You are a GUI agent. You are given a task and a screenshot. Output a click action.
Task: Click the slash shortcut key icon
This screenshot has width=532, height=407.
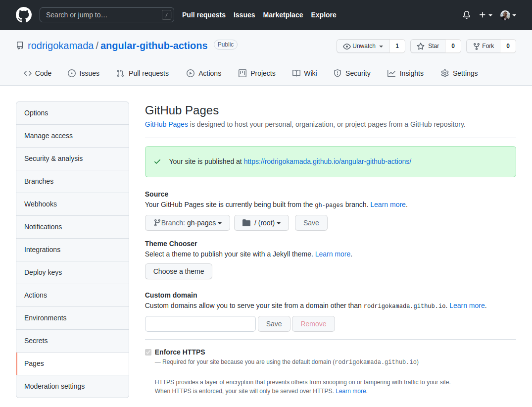point(166,15)
